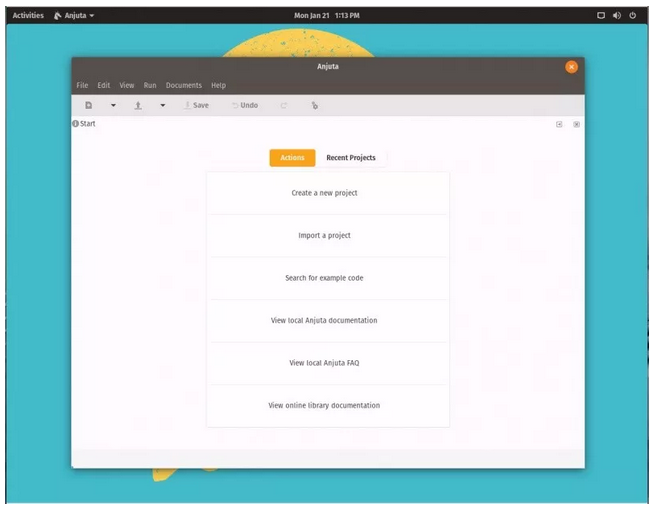The width and height of the screenshot is (657, 510).
Task: Choose Create a new project
Action: click(328, 193)
